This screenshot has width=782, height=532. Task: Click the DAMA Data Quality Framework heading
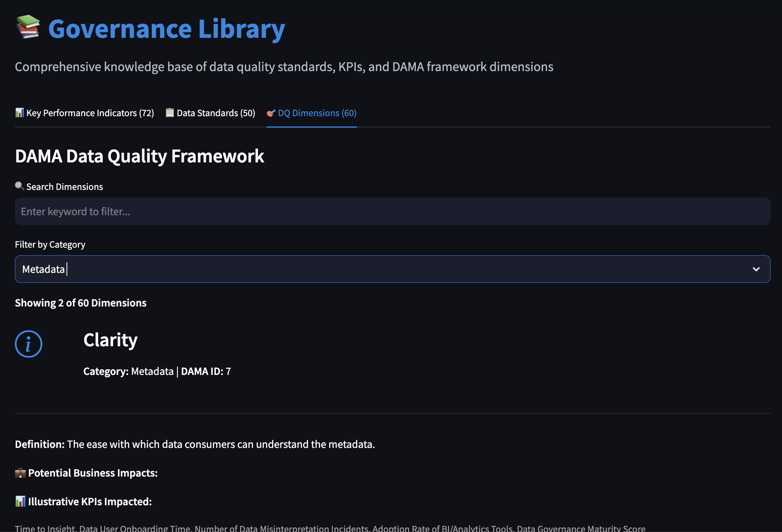139,156
